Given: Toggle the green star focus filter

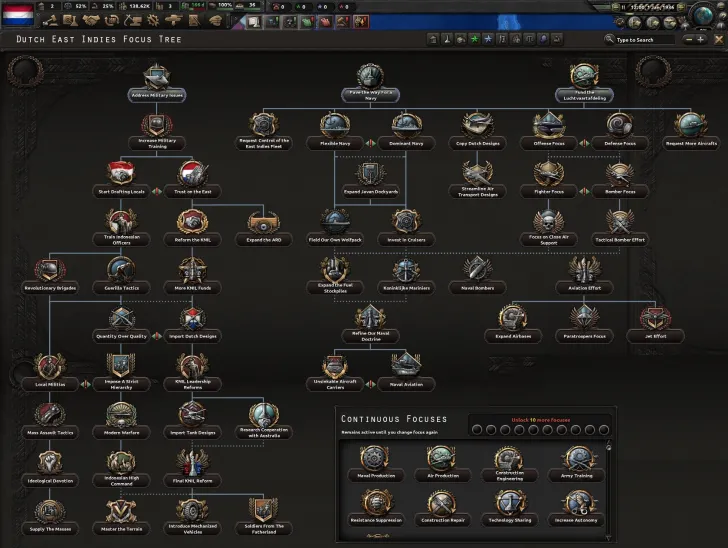Looking at the screenshot, I should 473,40.
